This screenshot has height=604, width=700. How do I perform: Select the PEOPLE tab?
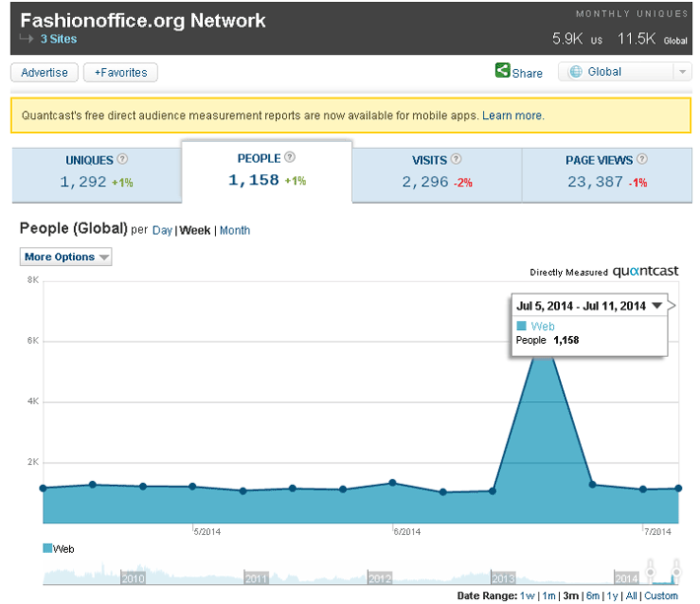tap(267, 171)
